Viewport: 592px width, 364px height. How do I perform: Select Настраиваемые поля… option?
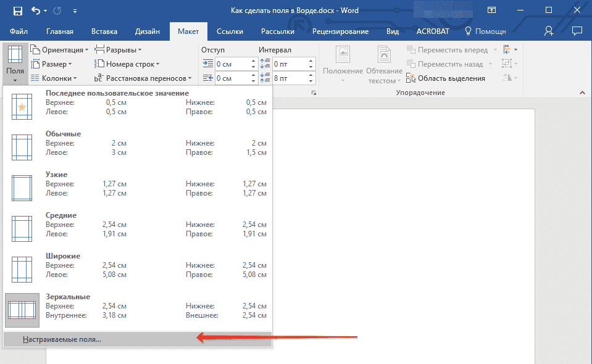62,339
